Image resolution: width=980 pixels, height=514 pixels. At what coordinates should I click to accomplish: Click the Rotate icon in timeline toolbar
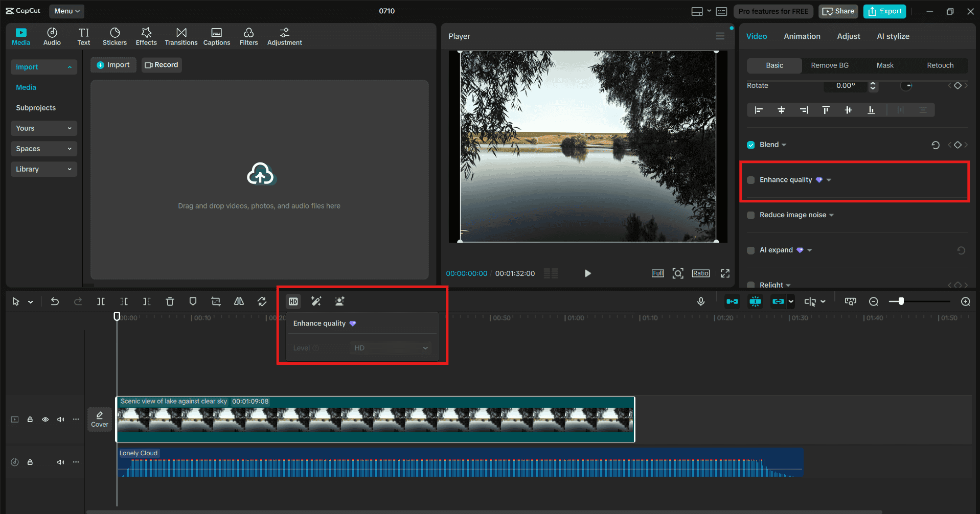click(x=262, y=301)
